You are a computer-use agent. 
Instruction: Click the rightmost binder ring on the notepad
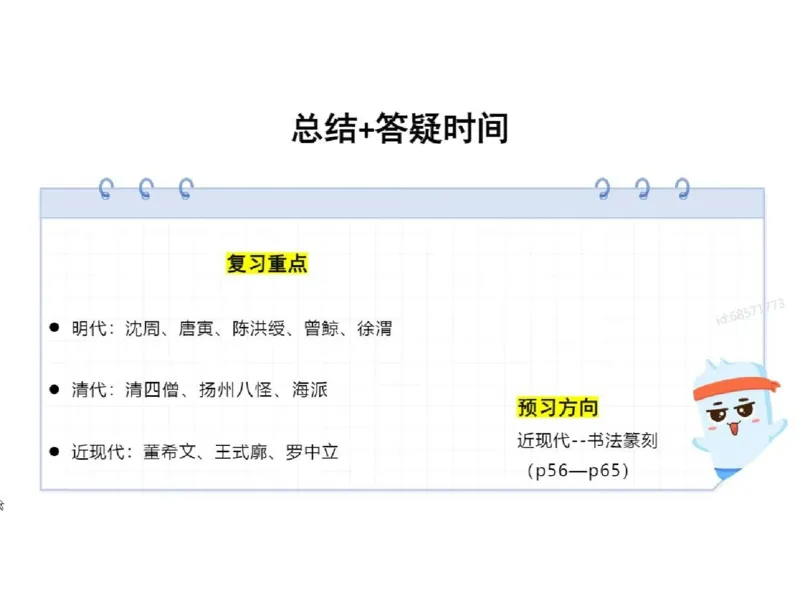point(681,188)
